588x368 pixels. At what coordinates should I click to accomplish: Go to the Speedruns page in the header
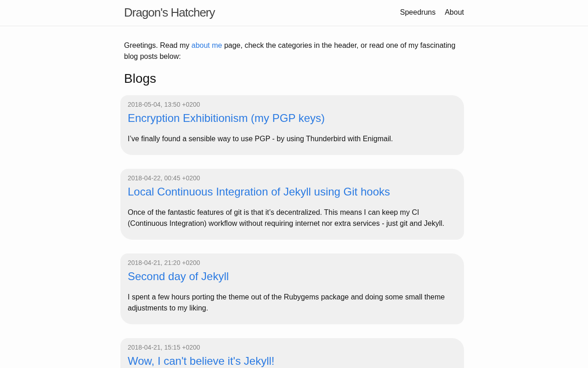pos(418,12)
